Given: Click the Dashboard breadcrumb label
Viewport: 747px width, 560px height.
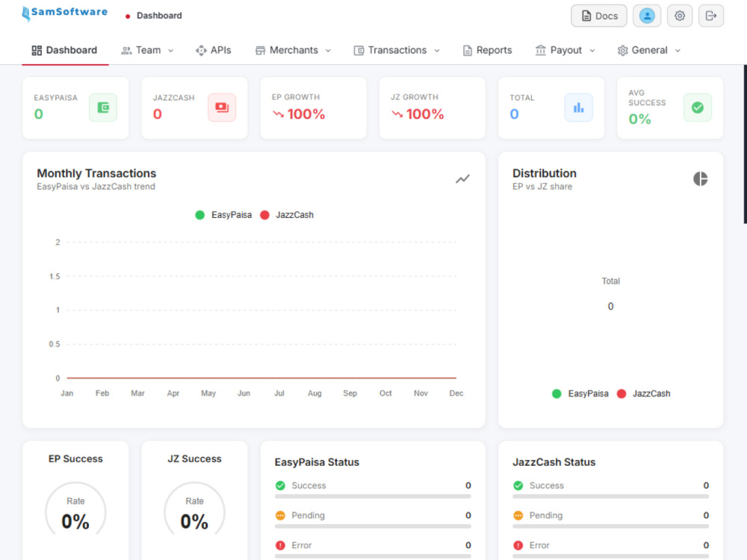Looking at the screenshot, I should click(159, 16).
